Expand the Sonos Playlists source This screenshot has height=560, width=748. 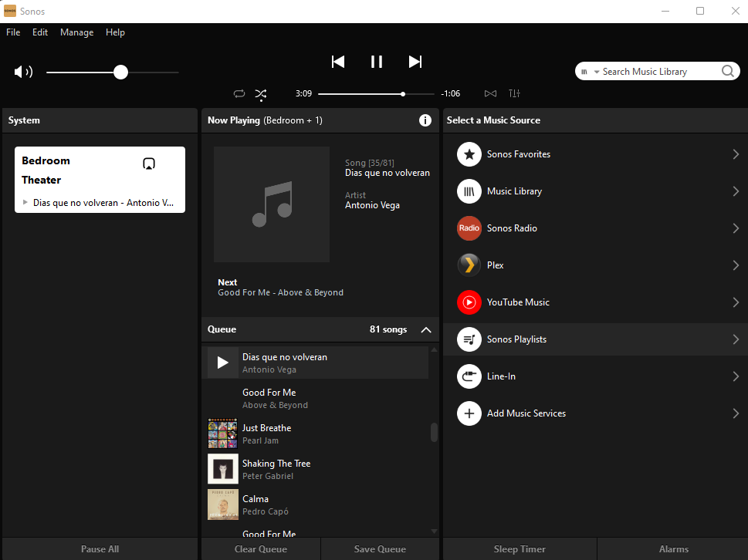[x=595, y=339]
